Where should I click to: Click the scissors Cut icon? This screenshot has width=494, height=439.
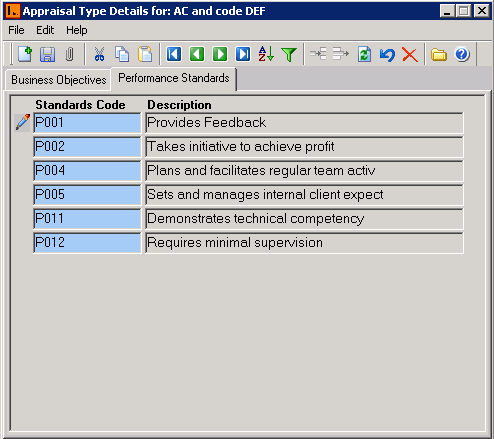click(99, 54)
